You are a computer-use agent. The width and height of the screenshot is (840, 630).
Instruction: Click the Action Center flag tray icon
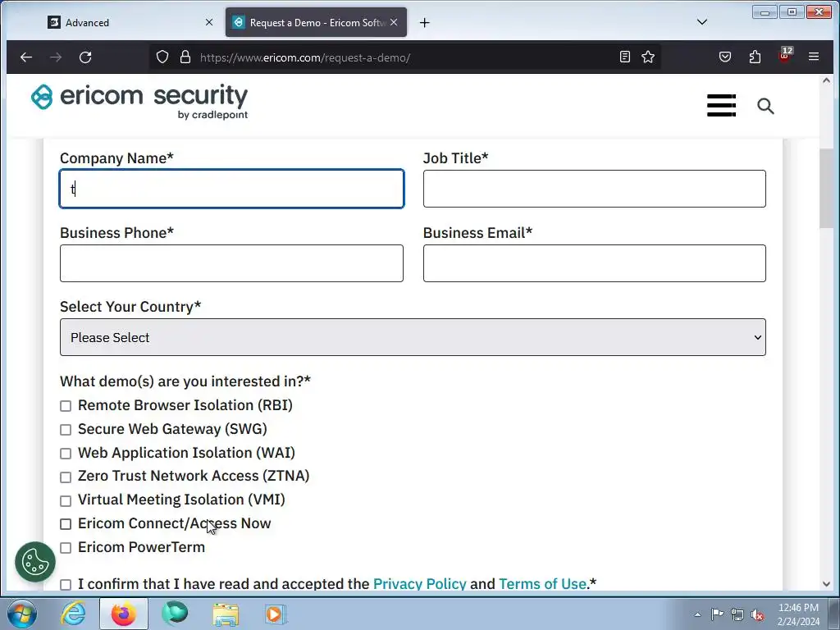(x=717, y=614)
